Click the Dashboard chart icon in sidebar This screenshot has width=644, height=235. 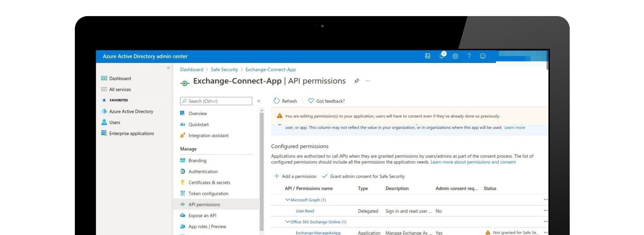[104, 78]
